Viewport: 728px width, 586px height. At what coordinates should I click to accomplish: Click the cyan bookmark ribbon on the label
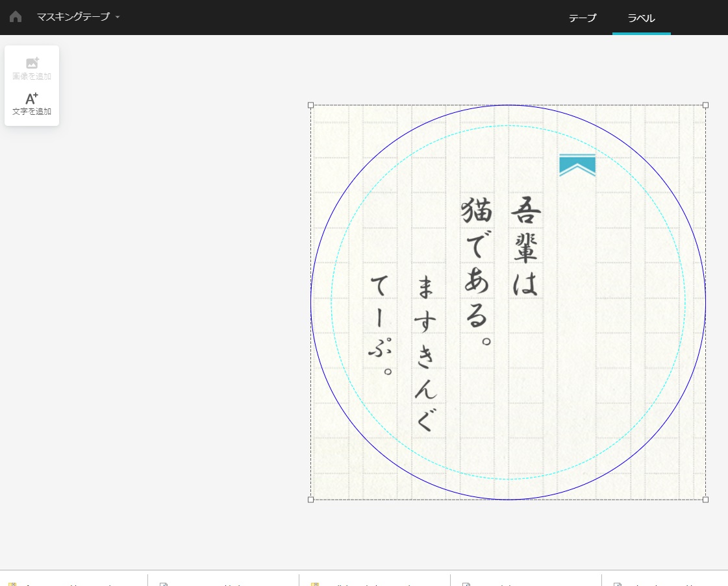577,164
